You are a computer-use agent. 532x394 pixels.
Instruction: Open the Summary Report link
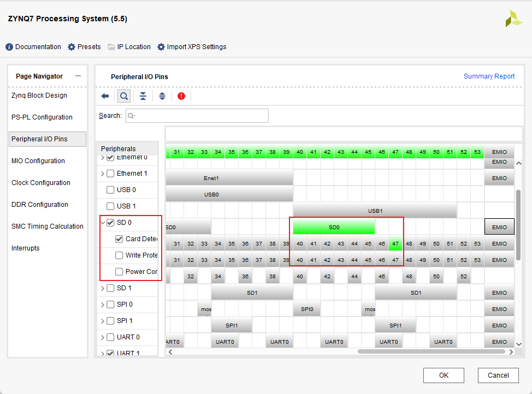tap(489, 76)
